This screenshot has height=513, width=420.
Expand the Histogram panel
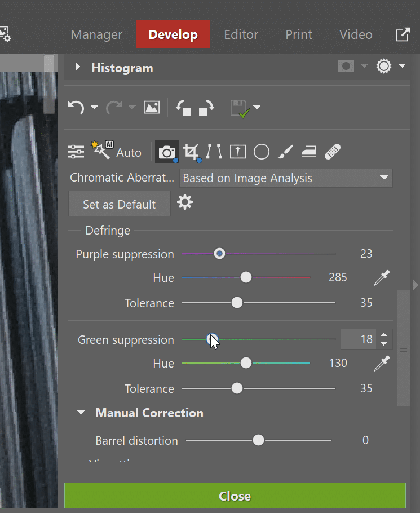pyautogui.click(x=78, y=68)
